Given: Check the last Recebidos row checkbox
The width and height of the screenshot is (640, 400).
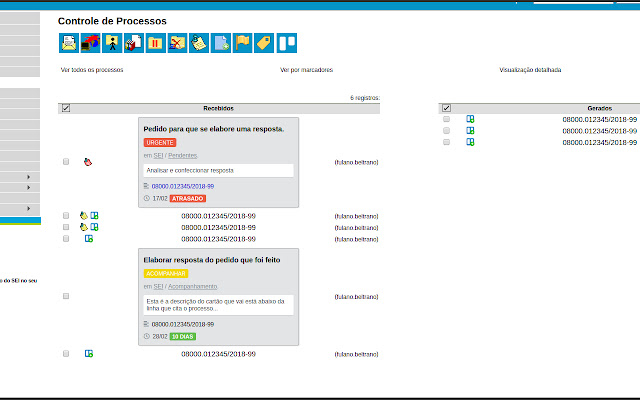Looking at the screenshot, I should tap(66, 353).
